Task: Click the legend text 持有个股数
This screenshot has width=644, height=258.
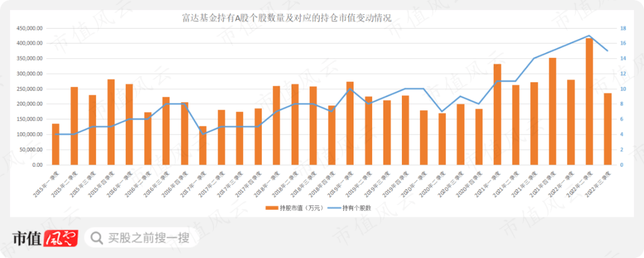Action: tap(358, 208)
